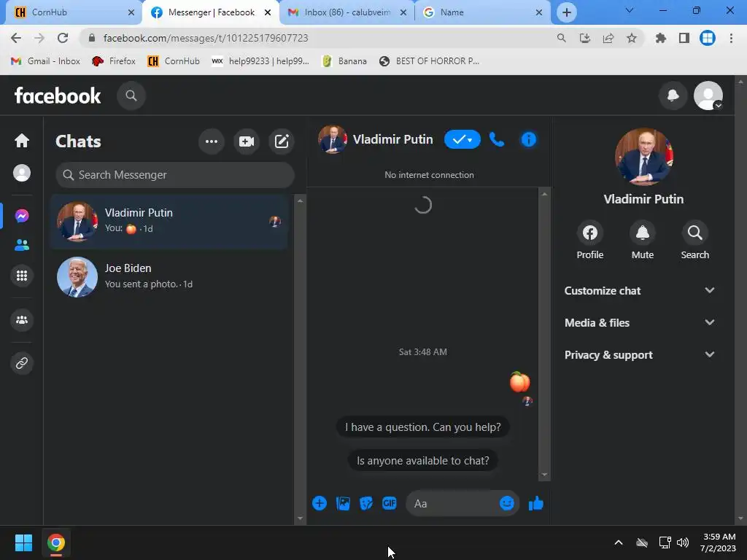Open Banana bookmark
Image resolution: width=747 pixels, height=560 pixels.
coord(344,61)
